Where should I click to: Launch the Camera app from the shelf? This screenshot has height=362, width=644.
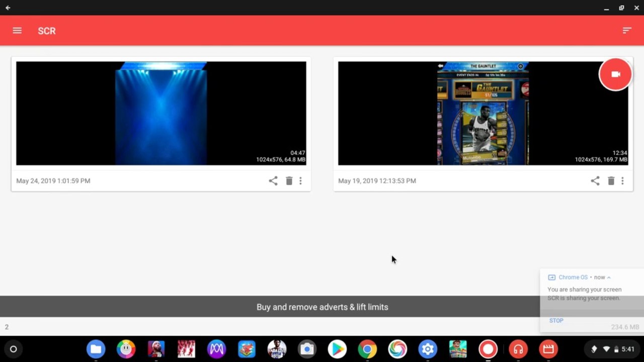307,349
